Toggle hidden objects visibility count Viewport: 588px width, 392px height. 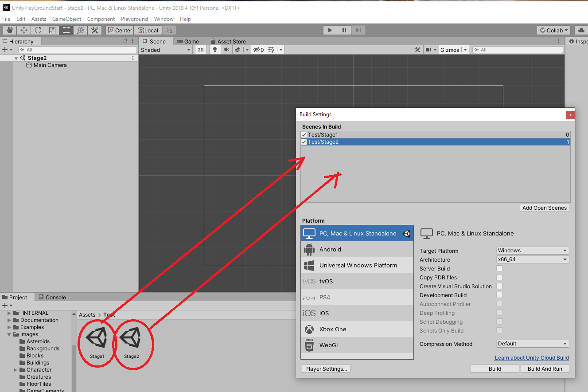click(259, 50)
